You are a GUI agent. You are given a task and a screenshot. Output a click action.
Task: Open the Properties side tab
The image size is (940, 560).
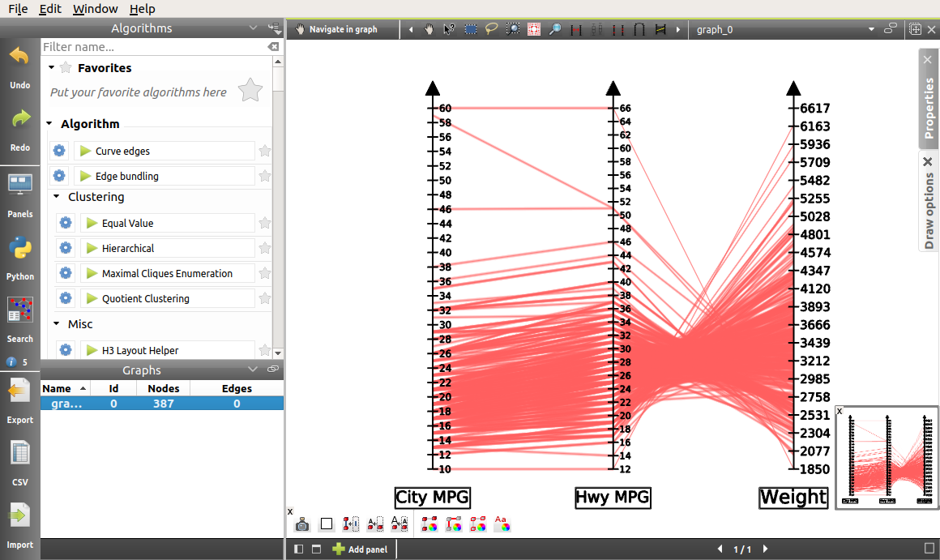(x=929, y=99)
